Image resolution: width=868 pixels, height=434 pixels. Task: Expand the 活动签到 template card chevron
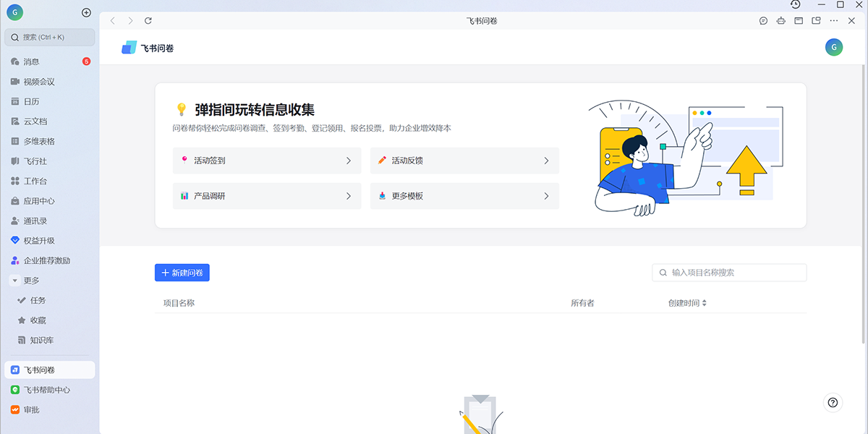[x=349, y=160]
